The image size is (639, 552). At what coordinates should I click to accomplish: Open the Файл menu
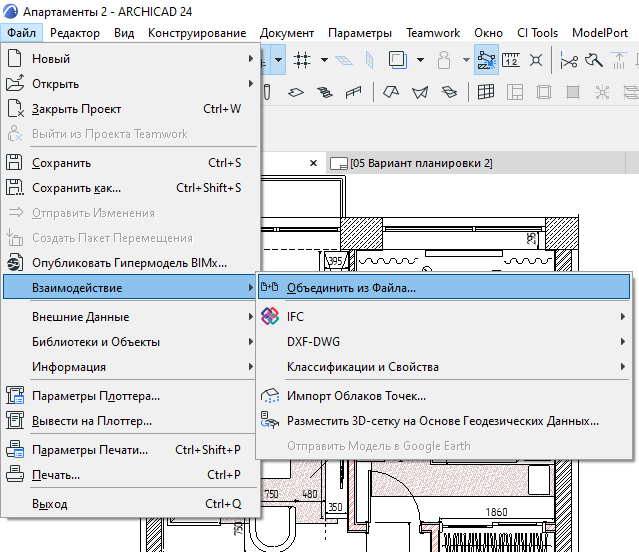(22, 33)
